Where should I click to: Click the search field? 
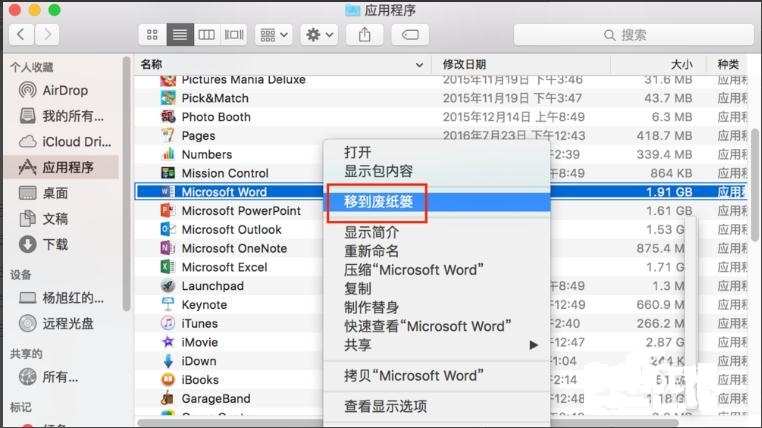click(x=633, y=34)
